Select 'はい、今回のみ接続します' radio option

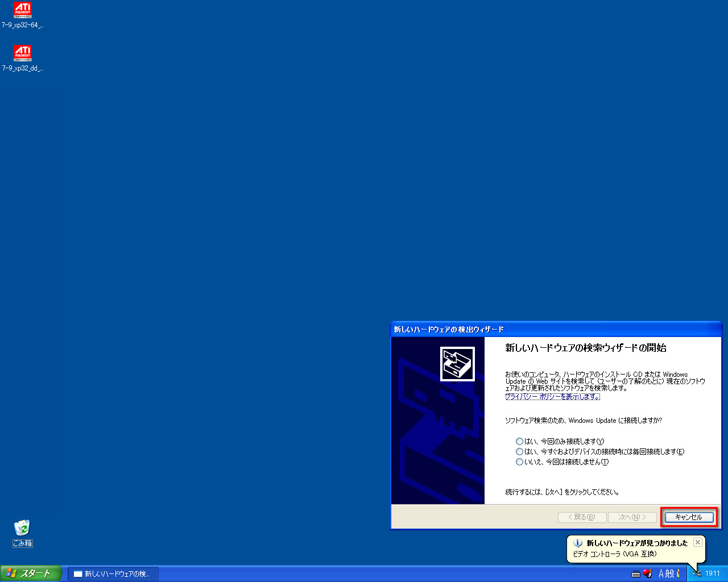[x=519, y=442]
